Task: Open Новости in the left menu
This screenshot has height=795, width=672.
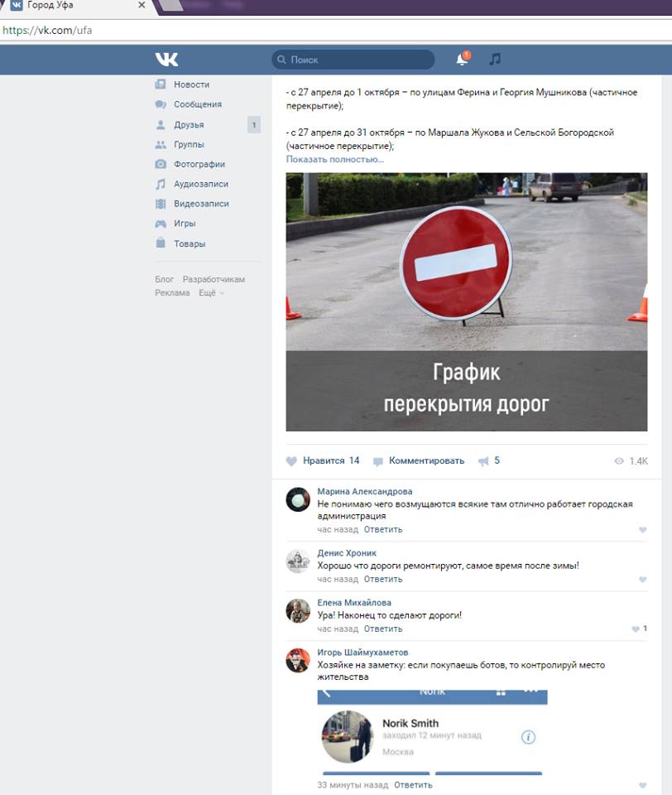Action: (191, 84)
